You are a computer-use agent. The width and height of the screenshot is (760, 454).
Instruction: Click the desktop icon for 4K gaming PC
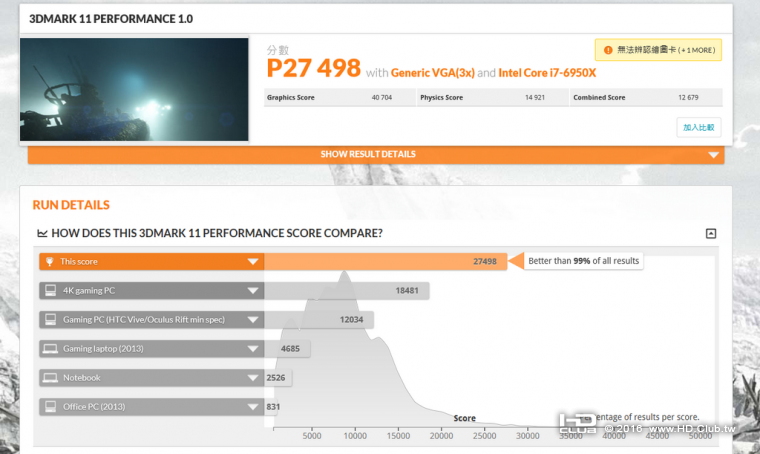(x=49, y=291)
